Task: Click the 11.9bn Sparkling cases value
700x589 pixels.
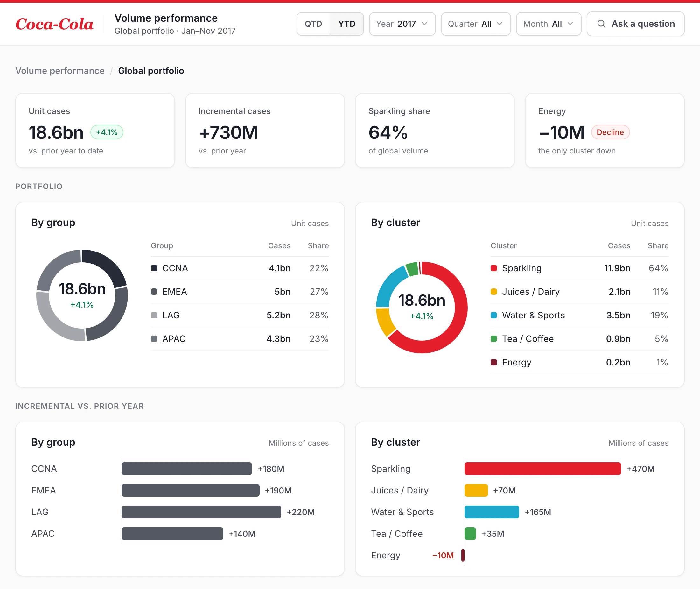Action: point(617,268)
